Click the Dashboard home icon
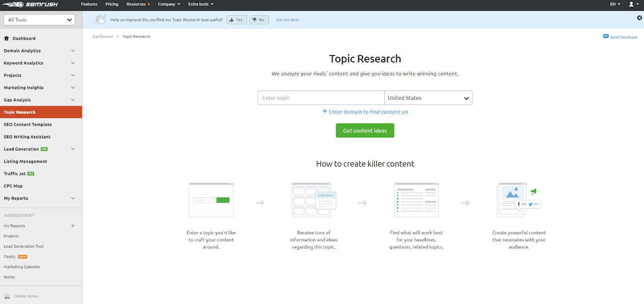Image resolution: width=644 pixels, height=304 pixels. pyautogui.click(x=6, y=38)
